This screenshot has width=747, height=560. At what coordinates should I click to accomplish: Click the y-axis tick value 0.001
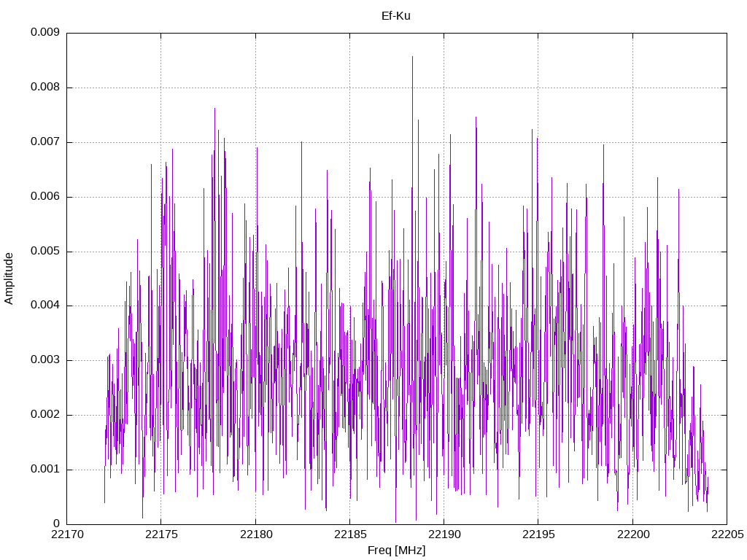tap(45, 469)
